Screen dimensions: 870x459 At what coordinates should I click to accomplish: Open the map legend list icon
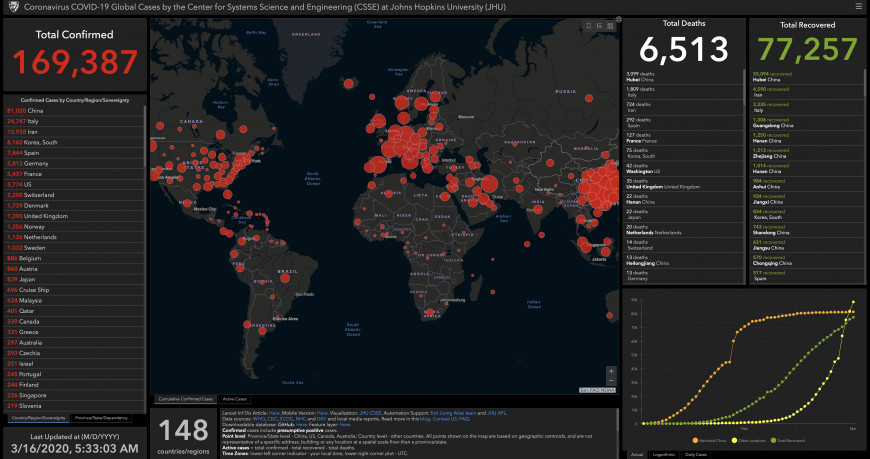597,24
